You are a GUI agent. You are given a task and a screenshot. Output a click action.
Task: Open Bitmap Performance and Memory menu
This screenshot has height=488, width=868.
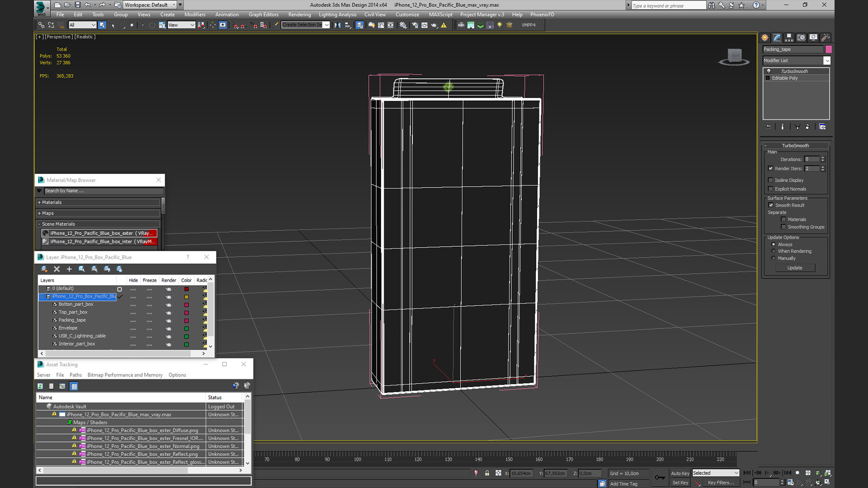[125, 375]
